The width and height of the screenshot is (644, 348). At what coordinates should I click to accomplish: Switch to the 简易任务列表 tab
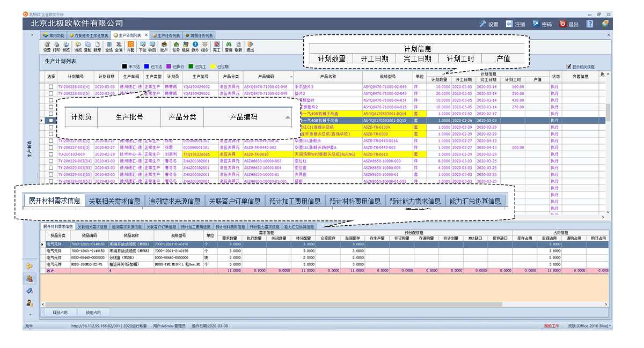pos(199,35)
